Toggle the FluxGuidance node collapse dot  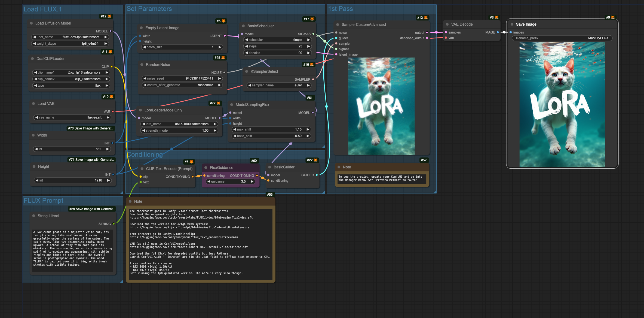pyautogui.click(x=206, y=168)
